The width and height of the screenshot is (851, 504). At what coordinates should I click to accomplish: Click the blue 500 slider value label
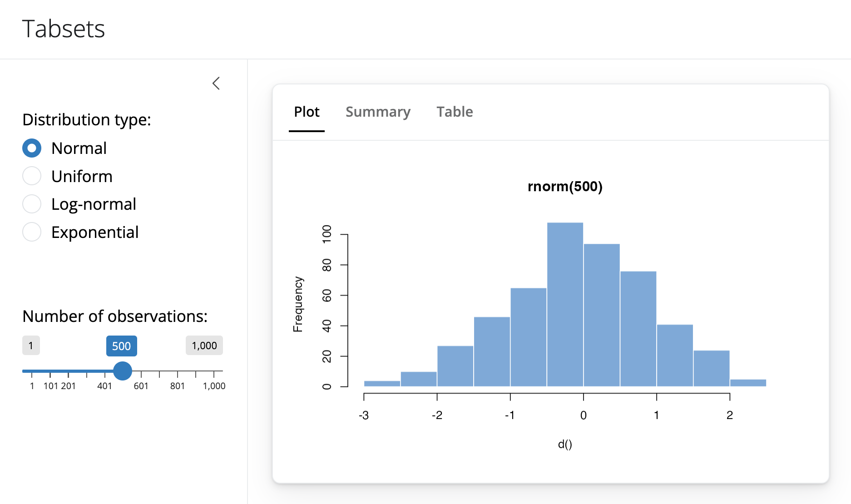click(x=121, y=346)
